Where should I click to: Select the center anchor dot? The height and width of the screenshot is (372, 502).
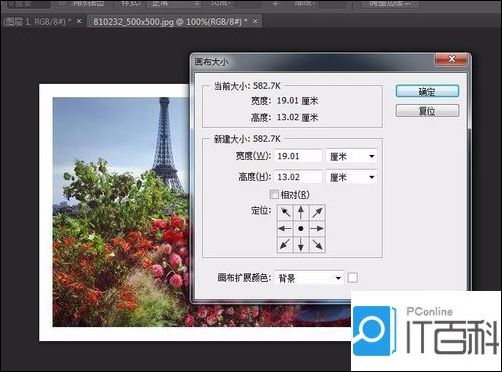[301, 228]
